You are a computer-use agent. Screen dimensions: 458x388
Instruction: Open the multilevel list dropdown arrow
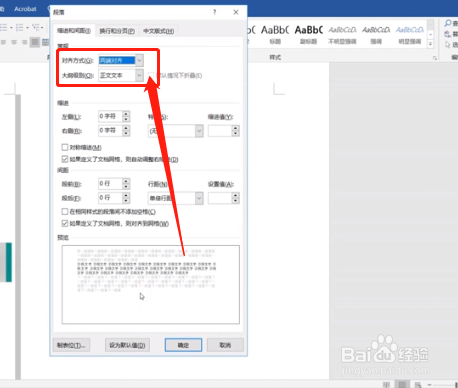pos(42,28)
